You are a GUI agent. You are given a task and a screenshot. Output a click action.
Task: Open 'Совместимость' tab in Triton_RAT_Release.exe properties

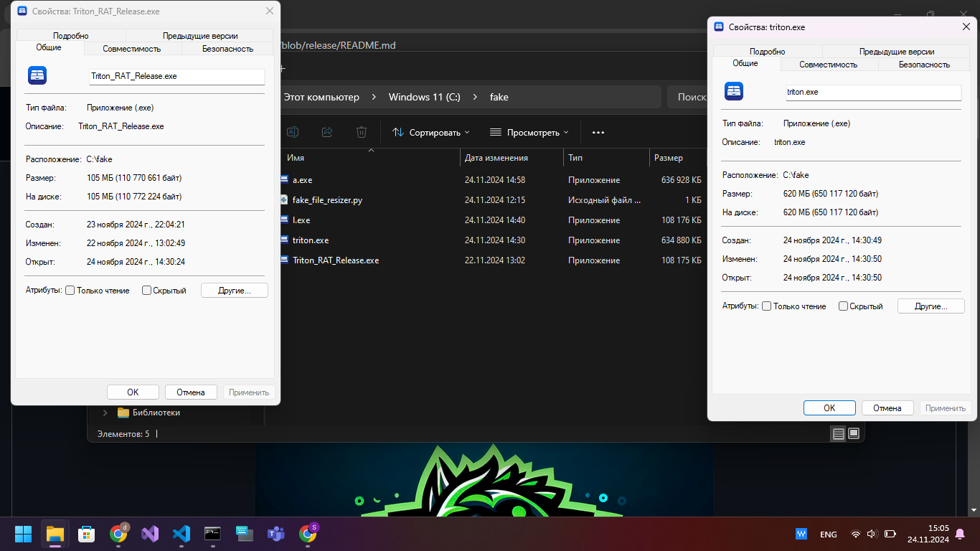pos(132,49)
